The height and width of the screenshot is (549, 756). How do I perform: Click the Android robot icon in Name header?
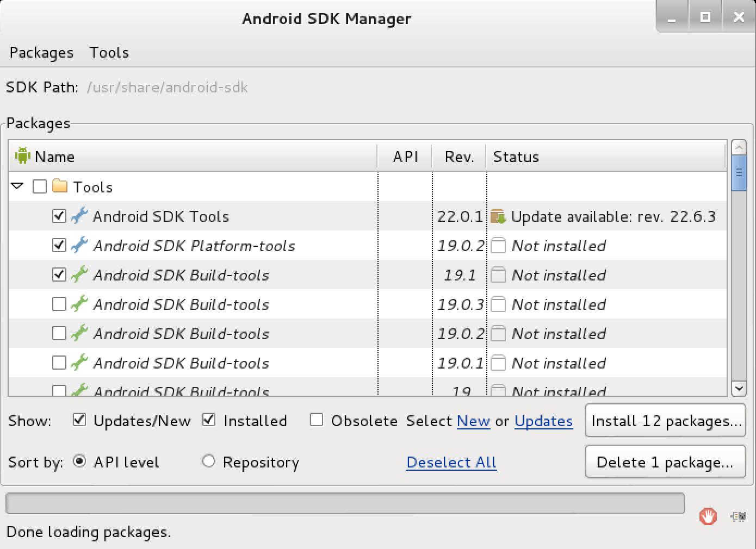[x=22, y=156]
